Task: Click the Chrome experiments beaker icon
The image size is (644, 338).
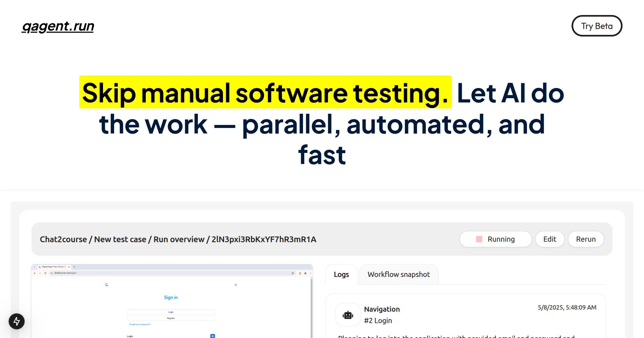Action: 300,273
